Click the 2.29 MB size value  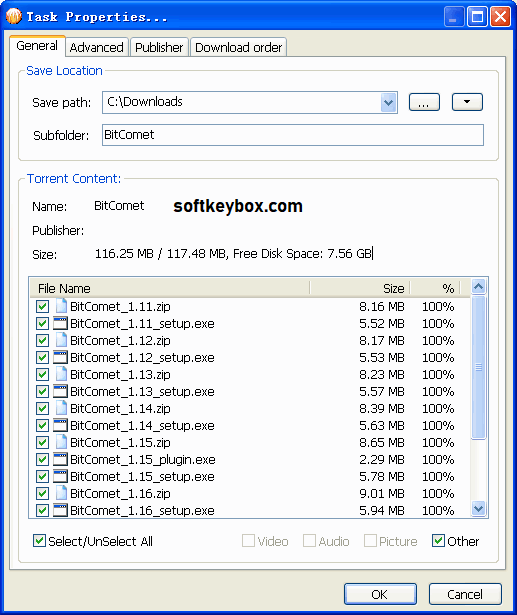(x=382, y=459)
